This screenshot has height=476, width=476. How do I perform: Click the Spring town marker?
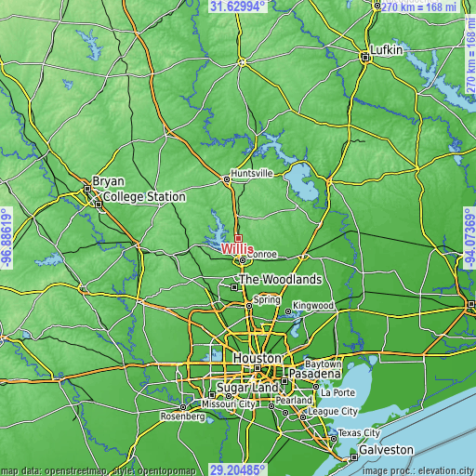249,306
